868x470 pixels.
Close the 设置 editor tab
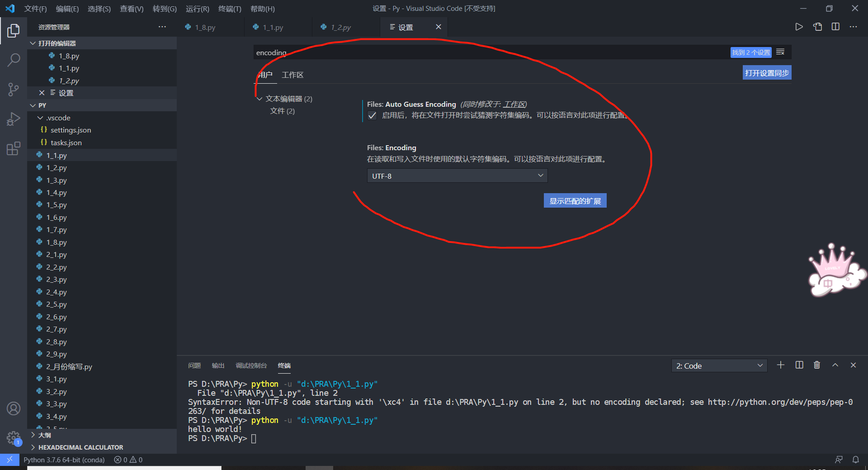point(438,27)
